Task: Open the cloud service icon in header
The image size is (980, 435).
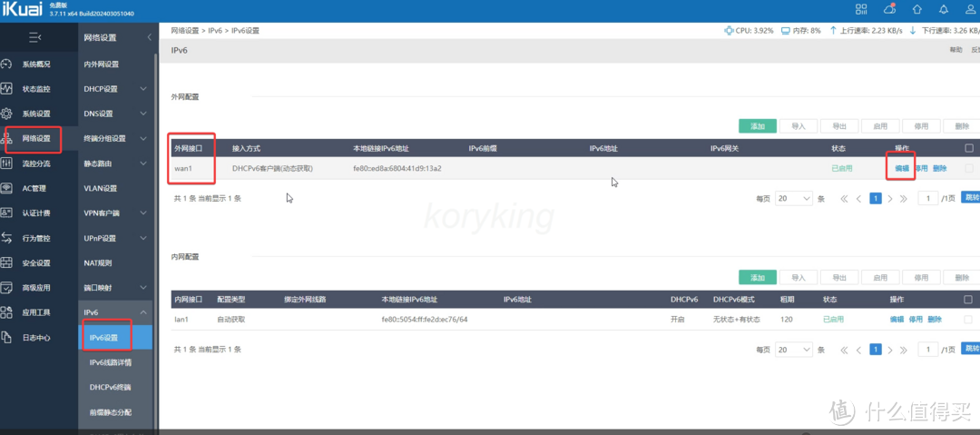Action: tap(890, 9)
